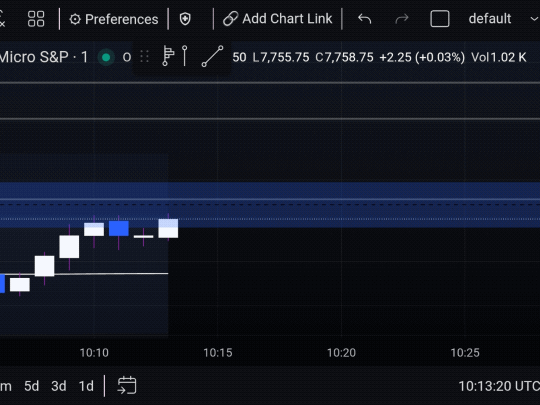Click the green market status dot
Image resolution: width=540 pixels, height=405 pixels.
tap(106, 57)
